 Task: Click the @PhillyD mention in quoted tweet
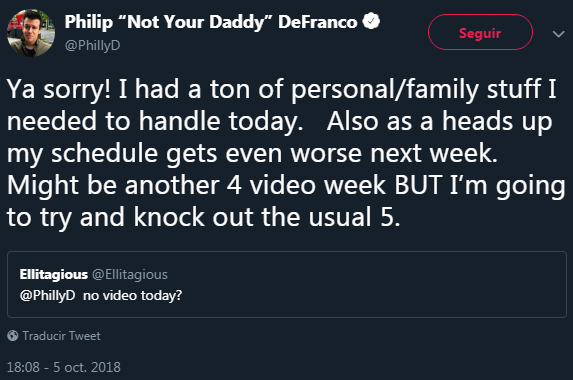[x=48, y=295]
